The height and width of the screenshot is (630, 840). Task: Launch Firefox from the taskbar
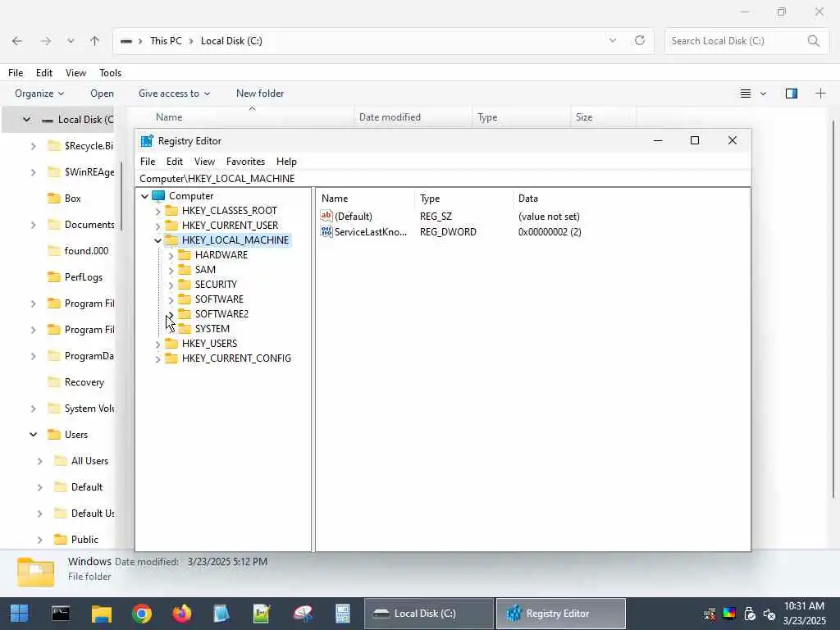pyautogui.click(x=181, y=614)
